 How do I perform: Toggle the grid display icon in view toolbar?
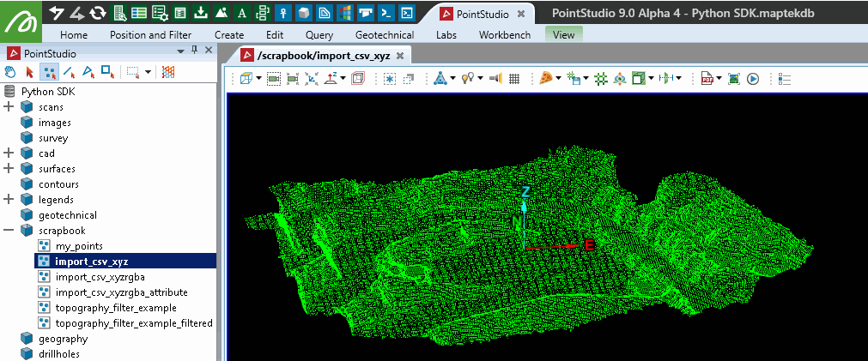click(515, 78)
